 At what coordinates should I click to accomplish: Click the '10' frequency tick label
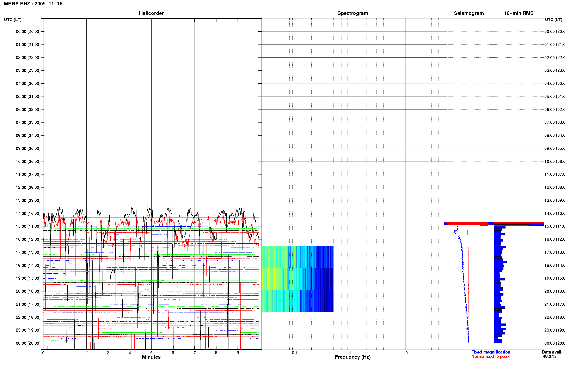(405, 353)
